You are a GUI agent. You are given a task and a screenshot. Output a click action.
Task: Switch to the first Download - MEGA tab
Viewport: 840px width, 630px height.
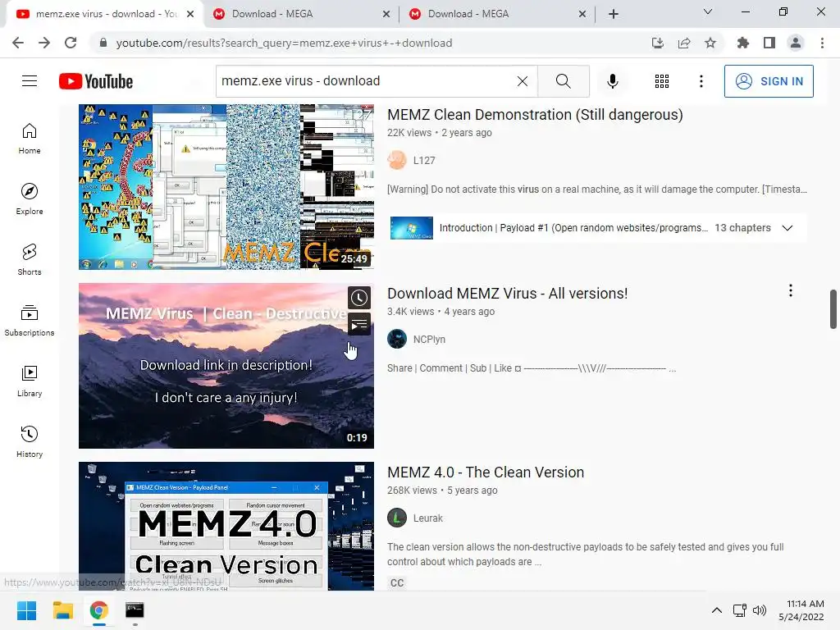[302, 14]
